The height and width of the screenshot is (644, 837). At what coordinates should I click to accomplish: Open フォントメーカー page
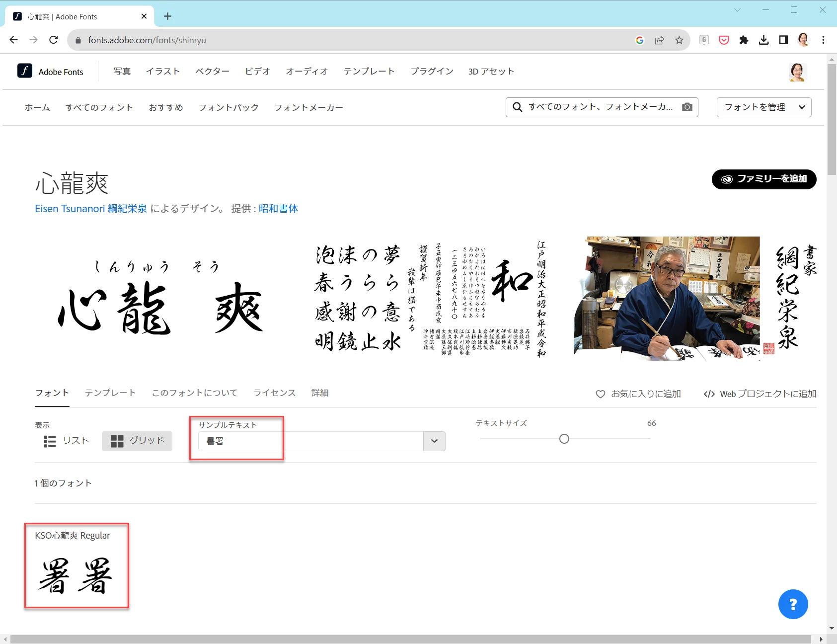(308, 107)
